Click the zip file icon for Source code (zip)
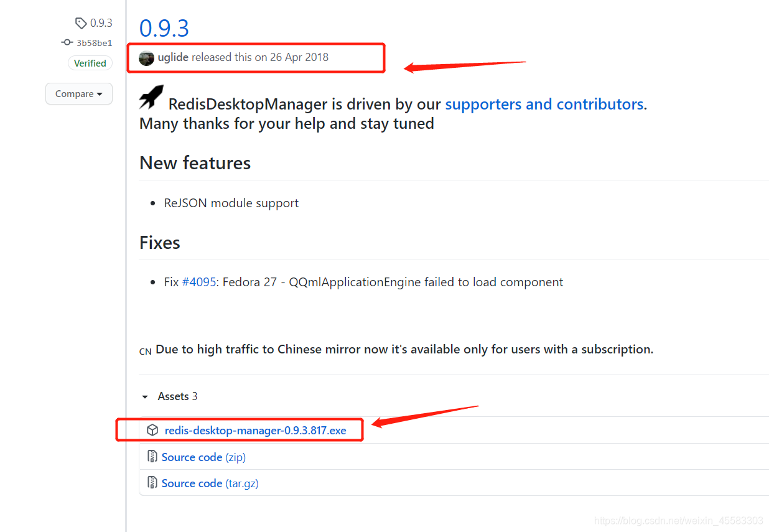This screenshot has height=532, width=769. coord(152,457)
